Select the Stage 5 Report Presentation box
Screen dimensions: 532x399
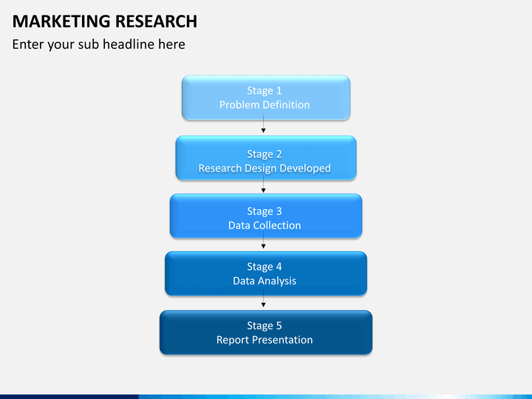tap(266, 332)
